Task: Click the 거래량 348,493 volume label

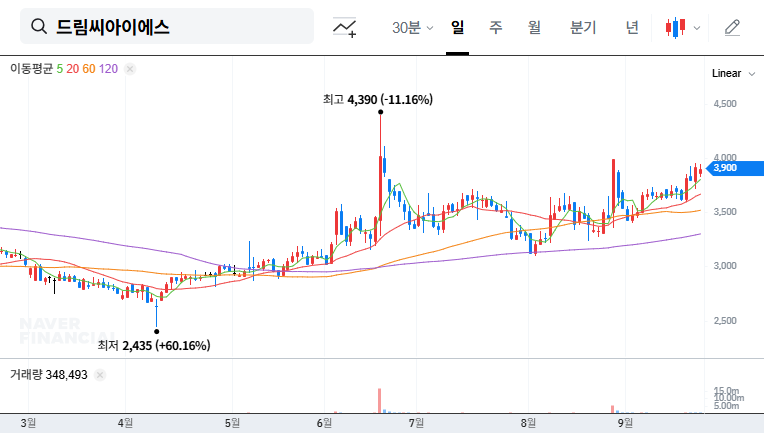Action: 49,375
